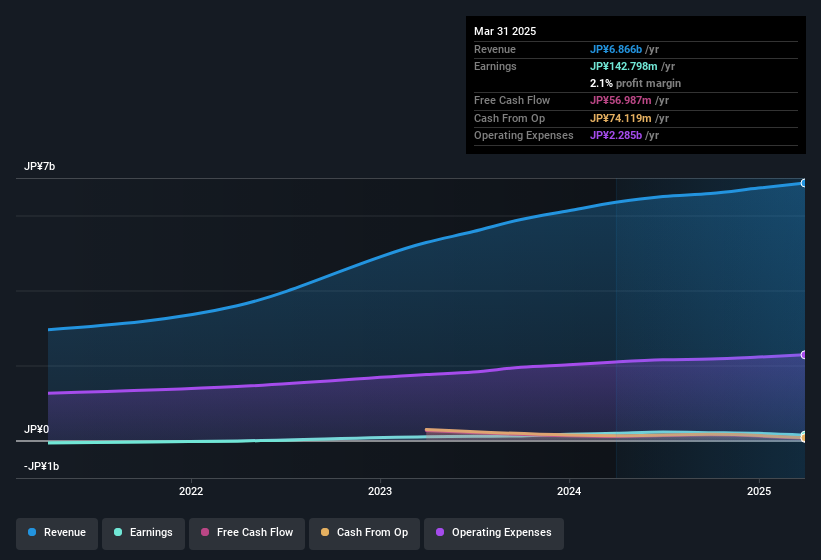Screen dimensions: 821x560
Task: Click the Operating Expenses end point marker
Action: click(803, 355)
